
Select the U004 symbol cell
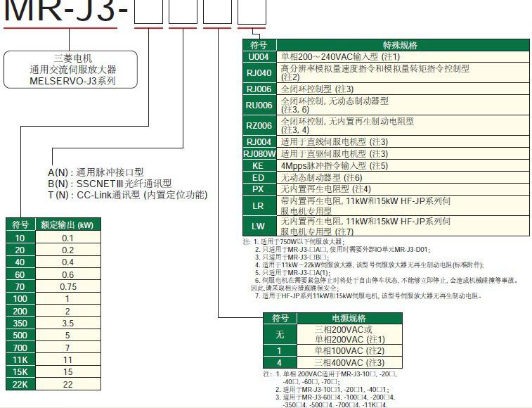click(x=259, y=56)
